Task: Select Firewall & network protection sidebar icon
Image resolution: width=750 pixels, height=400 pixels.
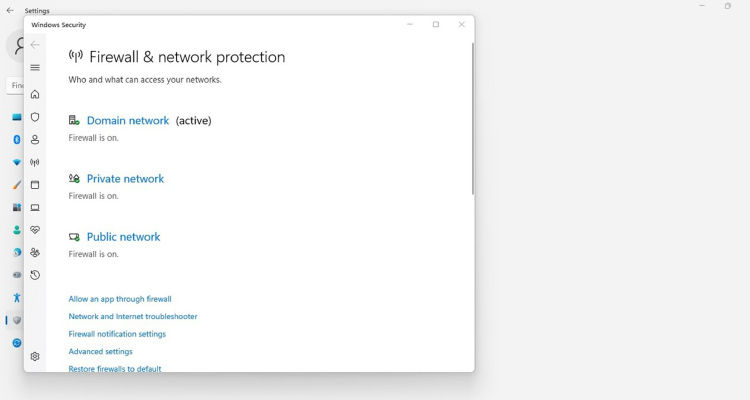Action: pos(35,162)
